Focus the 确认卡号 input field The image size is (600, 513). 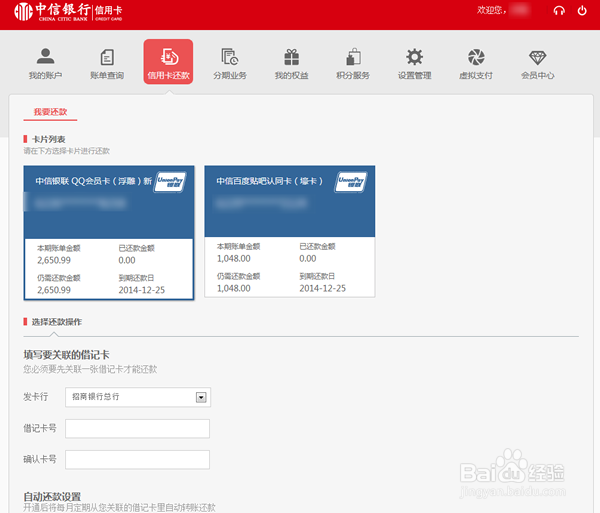click(137, 459)
